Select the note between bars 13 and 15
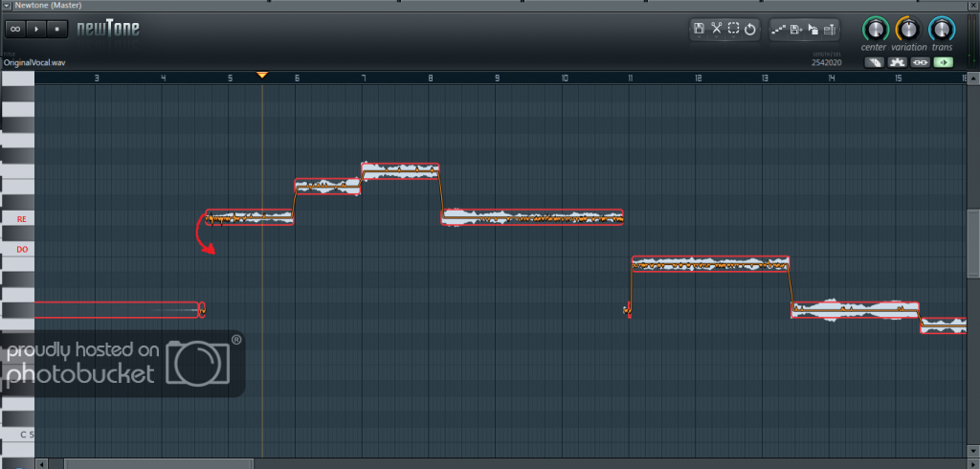 click(855, 310)
